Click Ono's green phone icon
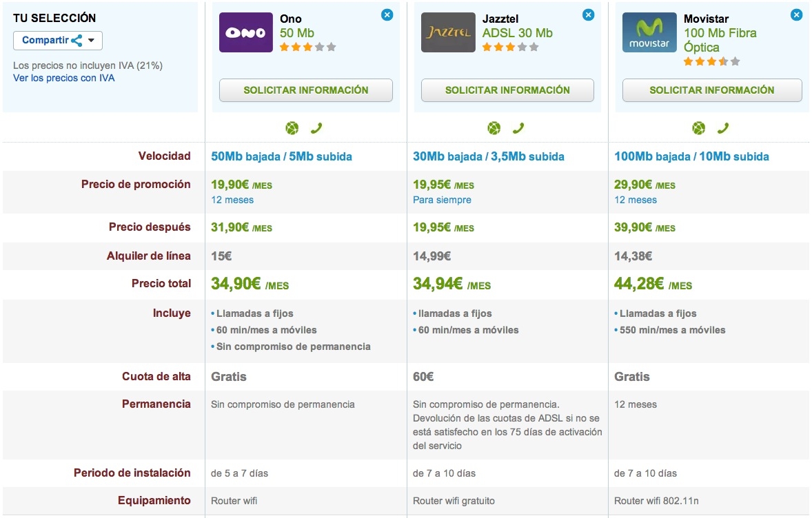812x518 pixels. pos(316,128)
